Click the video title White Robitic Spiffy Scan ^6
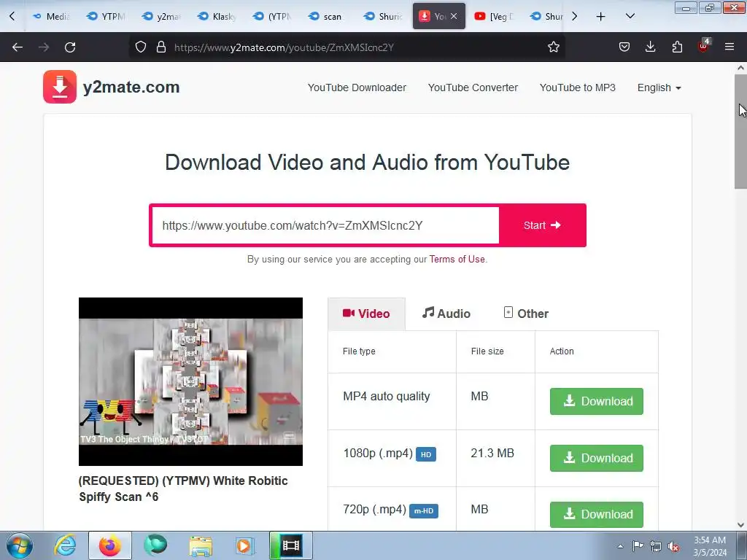This screenshot has height=560, width=747. (x=183, y=489)
